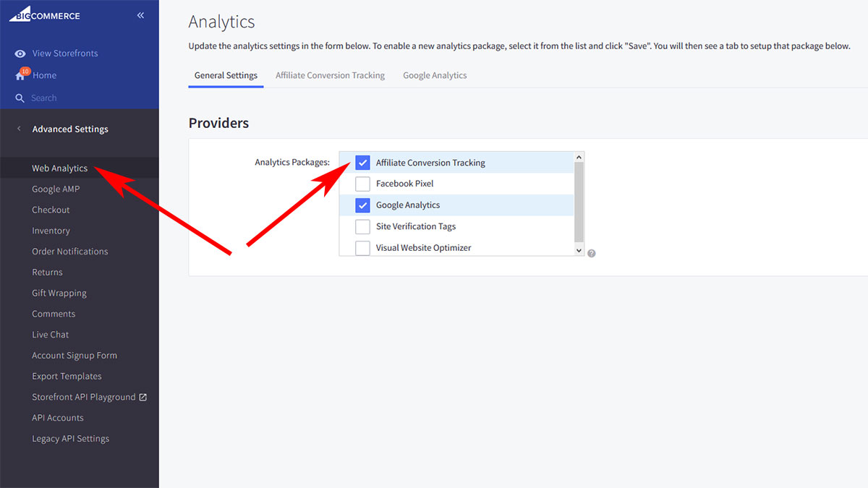Click external link icon next to Storefront API Playground
The image size is (868, 488).
(142, 397)
